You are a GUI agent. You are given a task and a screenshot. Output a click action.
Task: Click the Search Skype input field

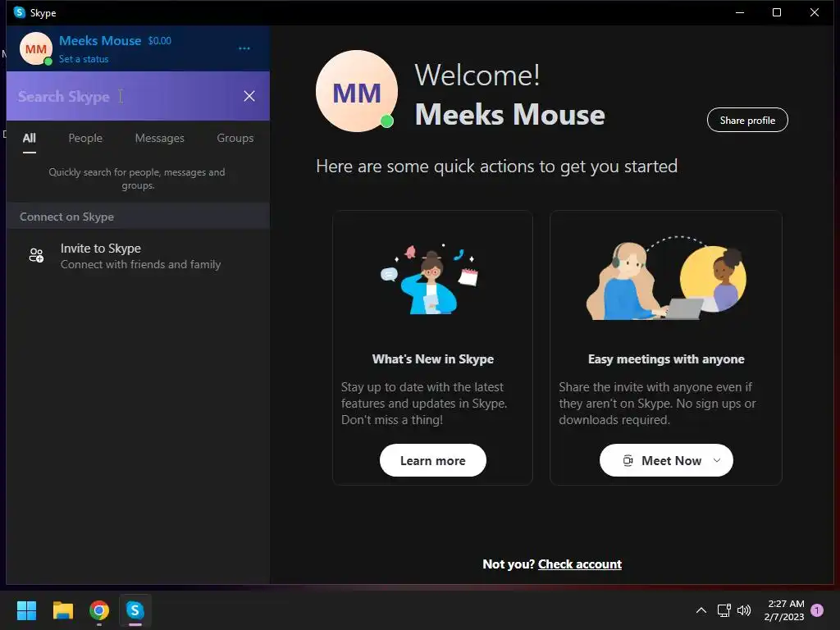pyautogui.click(x=126, y=97)
